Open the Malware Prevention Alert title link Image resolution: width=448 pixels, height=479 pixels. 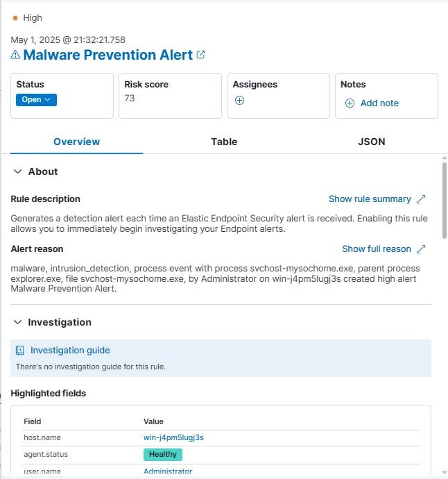(108, 55)
